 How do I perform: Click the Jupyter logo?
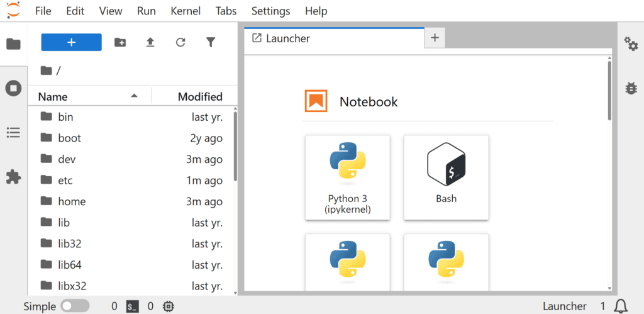tap(13, 10)
